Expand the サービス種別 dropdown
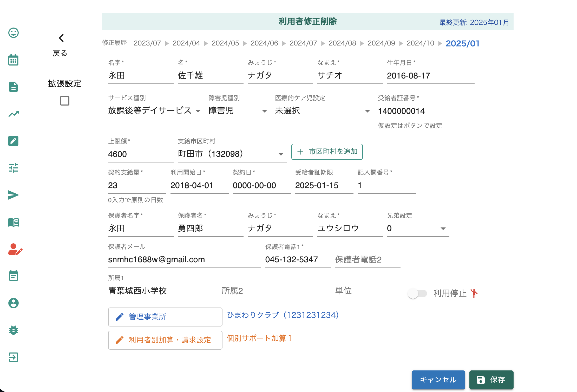Viewport: 577px width, 392px height. coord(155,111)
